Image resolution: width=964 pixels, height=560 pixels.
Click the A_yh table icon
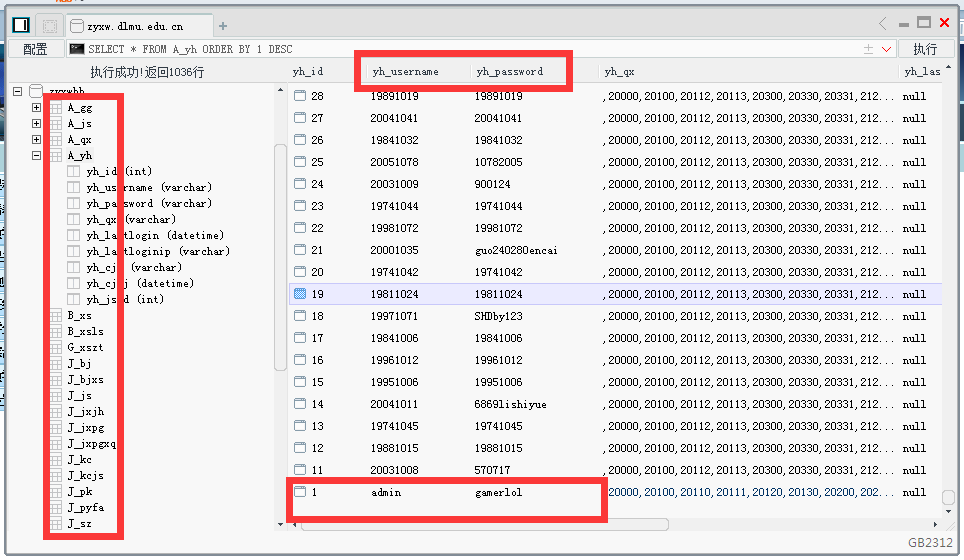(56, 156)
